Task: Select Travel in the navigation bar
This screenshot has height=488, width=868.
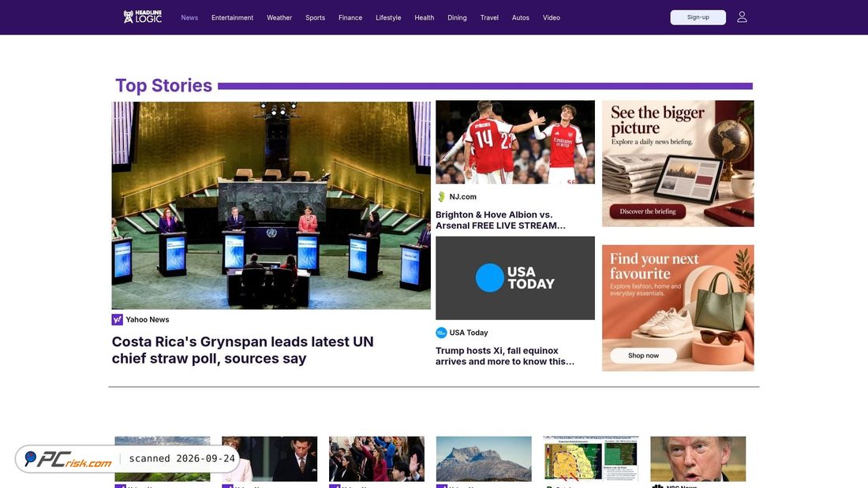Action: pyautogui.click(x=489, y=17)
